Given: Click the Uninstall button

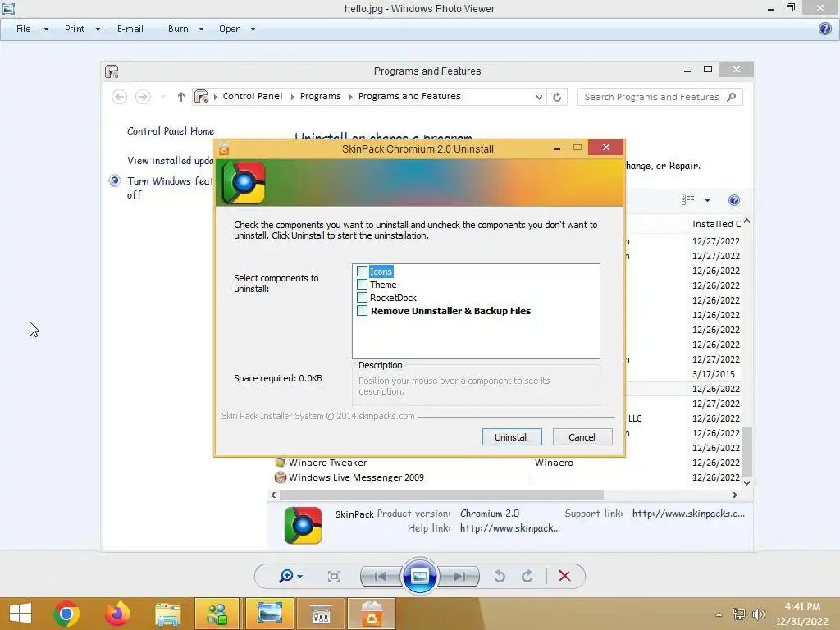Looking at the screenshot, I should pos(512,437).
